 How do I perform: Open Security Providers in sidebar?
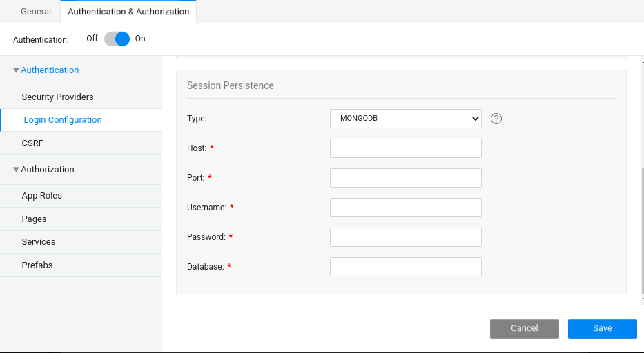(57, 97)
